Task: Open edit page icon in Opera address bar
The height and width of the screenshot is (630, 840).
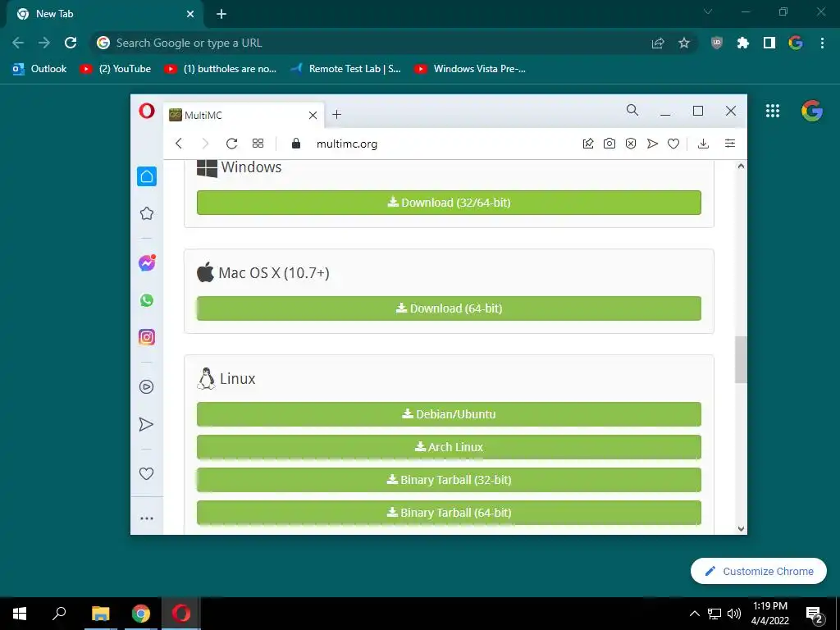Action: point(587,143)
